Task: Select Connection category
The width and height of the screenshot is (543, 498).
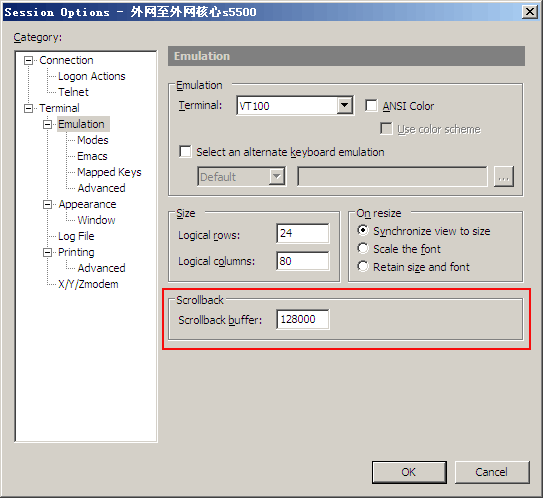Action: coord(66,60)
